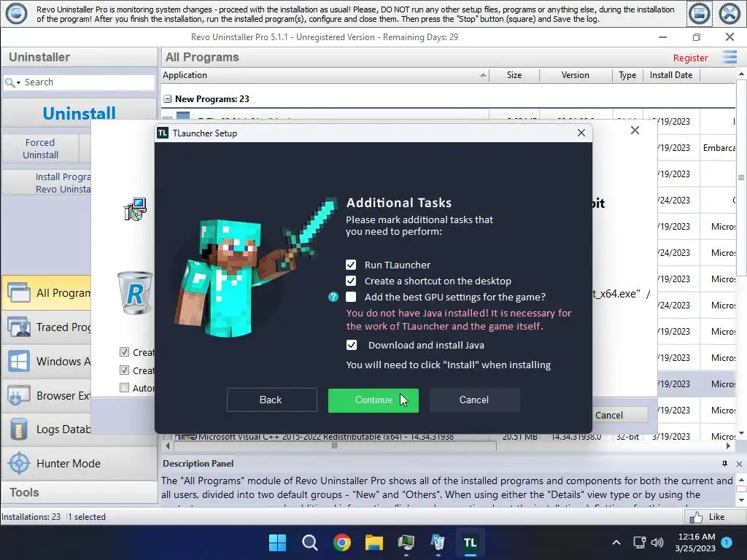Switch to Revo Uninstaller taskbar icon
This screenshot has height=560, width=747.
pyautogui.click(x=438, y=542)
